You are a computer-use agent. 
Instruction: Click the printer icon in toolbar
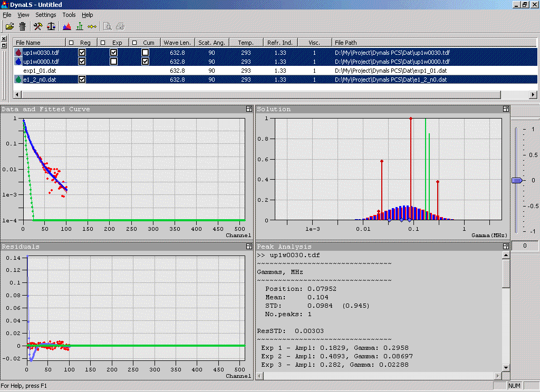click(x=120, y=26)
